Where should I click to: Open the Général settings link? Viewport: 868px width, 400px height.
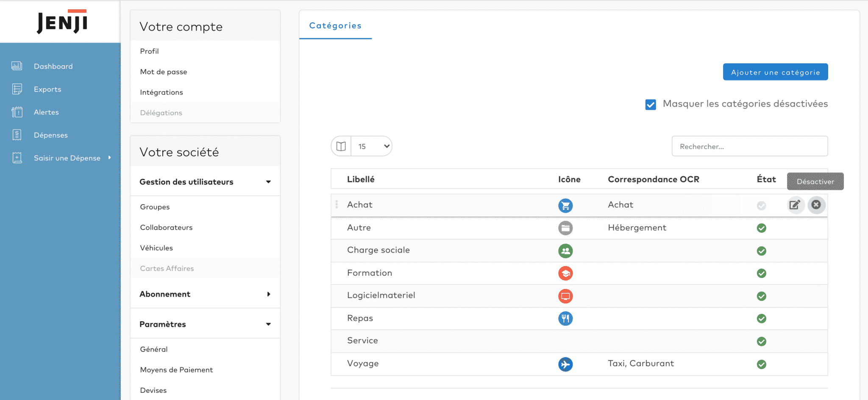(x=154, y=350)
